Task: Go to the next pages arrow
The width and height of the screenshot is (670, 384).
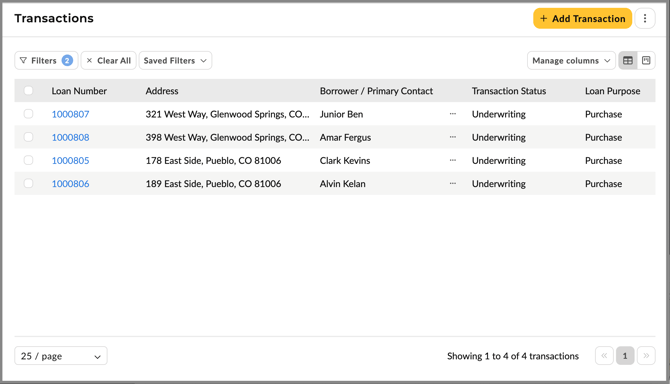Action: [x=646, y=355]
